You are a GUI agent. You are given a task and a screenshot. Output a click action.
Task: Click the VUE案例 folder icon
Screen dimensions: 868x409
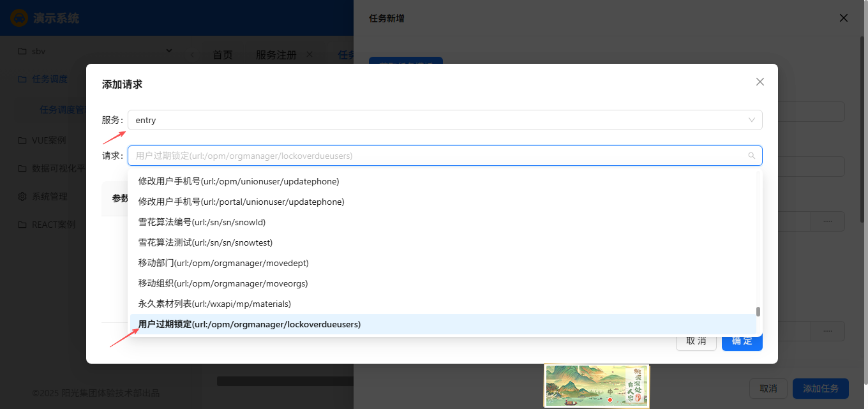(x=22, y=140)
